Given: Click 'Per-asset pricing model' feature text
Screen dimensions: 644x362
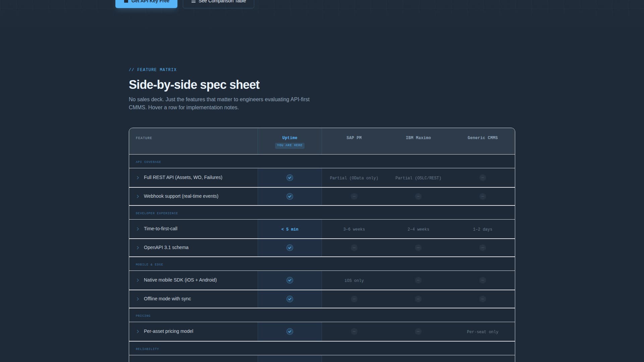Looking at the screenshot, I should click(168, 331).
